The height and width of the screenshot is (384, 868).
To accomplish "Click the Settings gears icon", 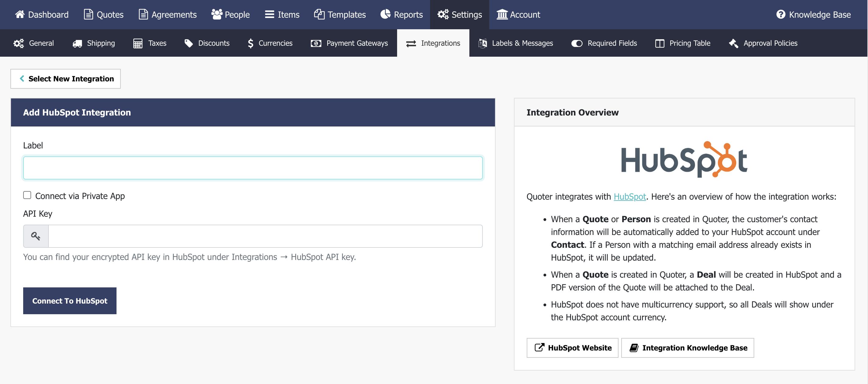I will (x=443, y=15).
